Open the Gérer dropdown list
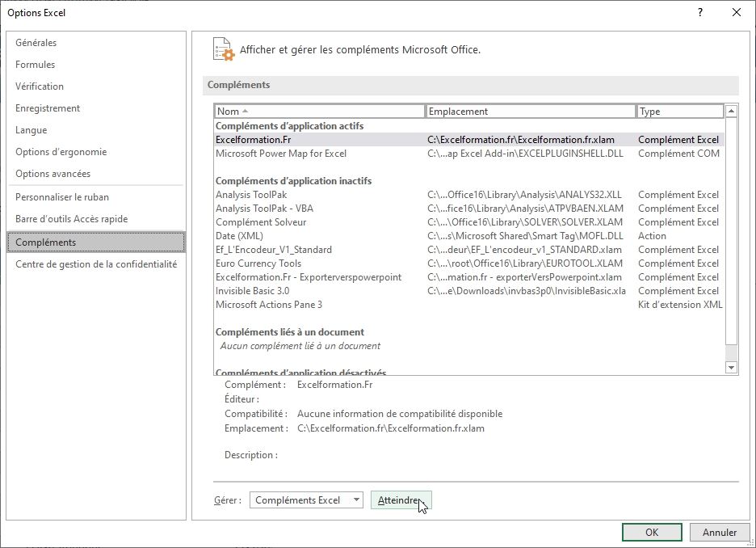 tap(356, 500)
